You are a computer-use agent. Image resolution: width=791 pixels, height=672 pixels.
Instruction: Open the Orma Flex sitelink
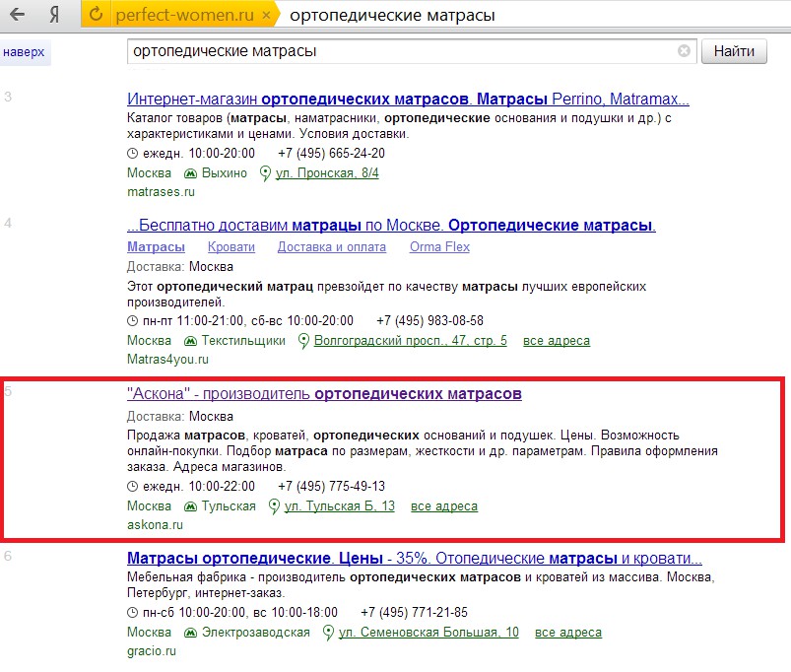(439, 246)
